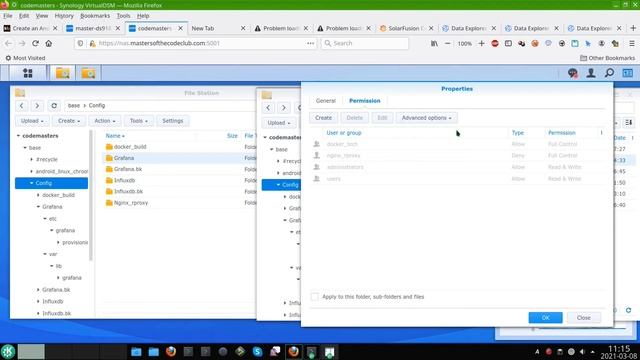Open the Firefox library icon
Image resolution: width=640 pixels, height=360 pixels.
[x=434, y=43]
